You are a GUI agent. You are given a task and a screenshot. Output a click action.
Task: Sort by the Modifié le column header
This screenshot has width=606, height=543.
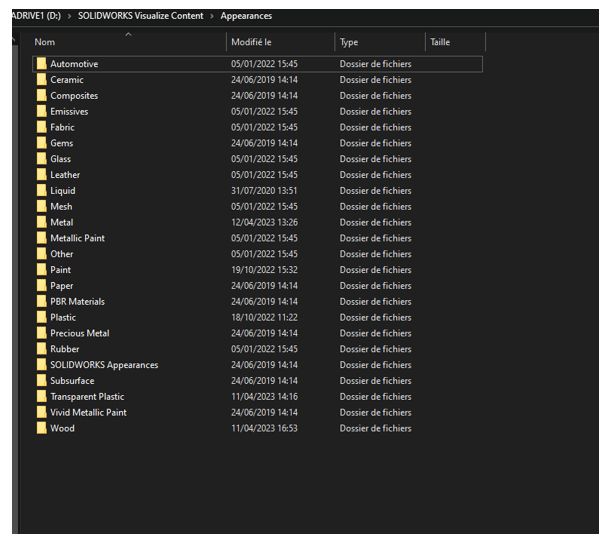point(251,42)
